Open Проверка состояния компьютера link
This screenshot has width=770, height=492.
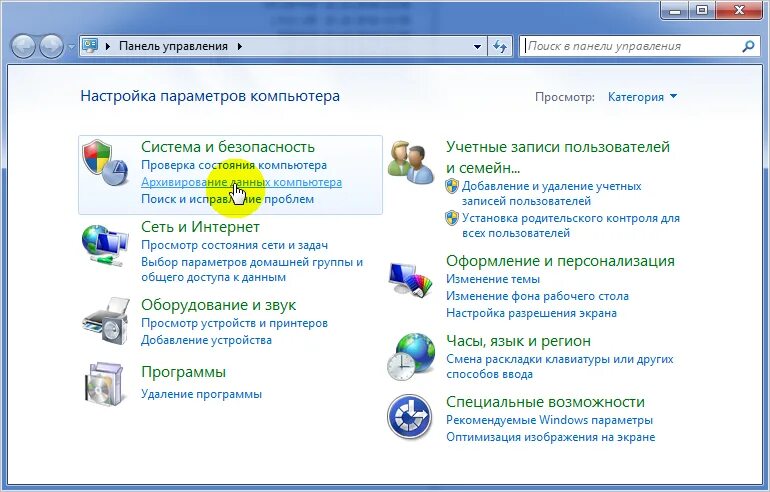(234, 165)
